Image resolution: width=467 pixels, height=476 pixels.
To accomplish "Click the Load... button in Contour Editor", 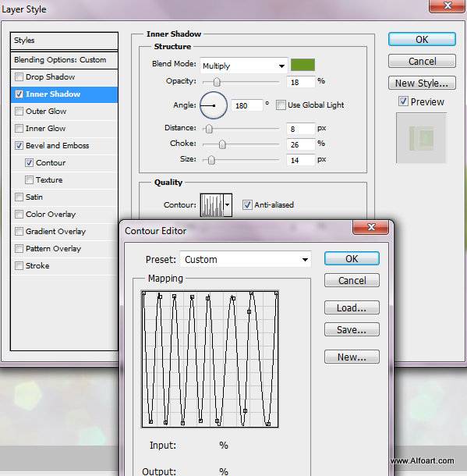I will click(352, 307).
